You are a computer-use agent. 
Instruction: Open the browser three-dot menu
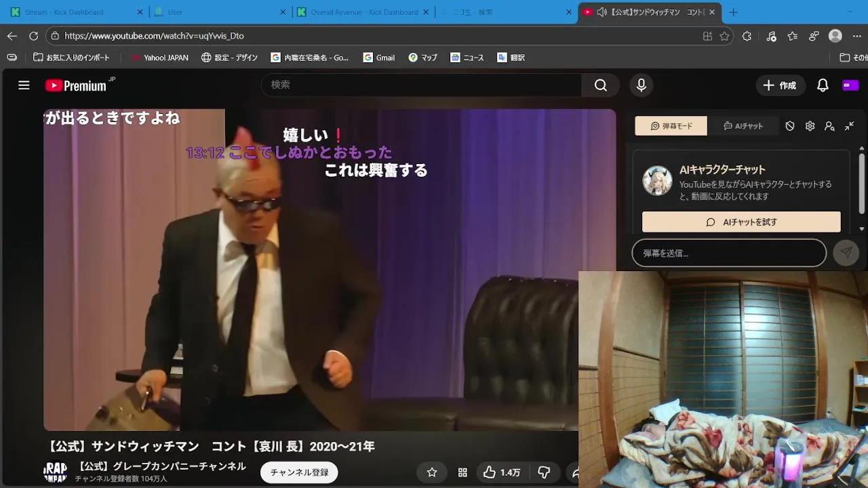coord(857,36)
